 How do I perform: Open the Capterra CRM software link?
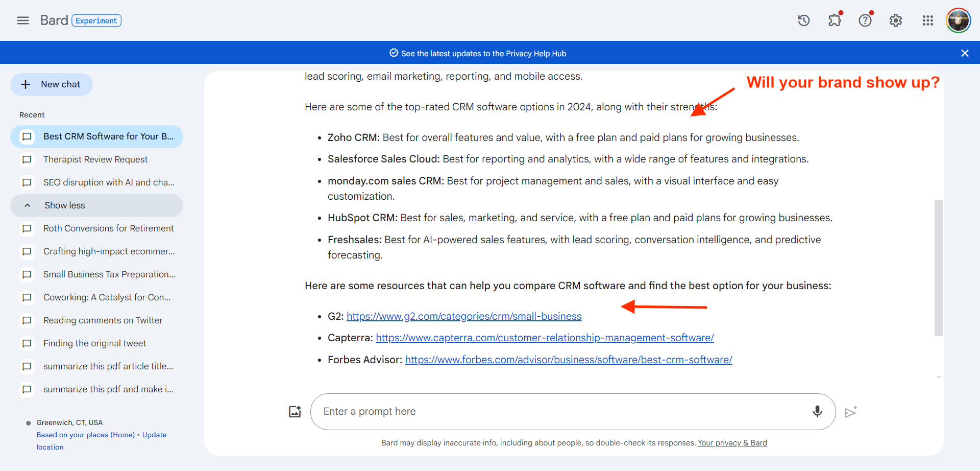point(545,338)
